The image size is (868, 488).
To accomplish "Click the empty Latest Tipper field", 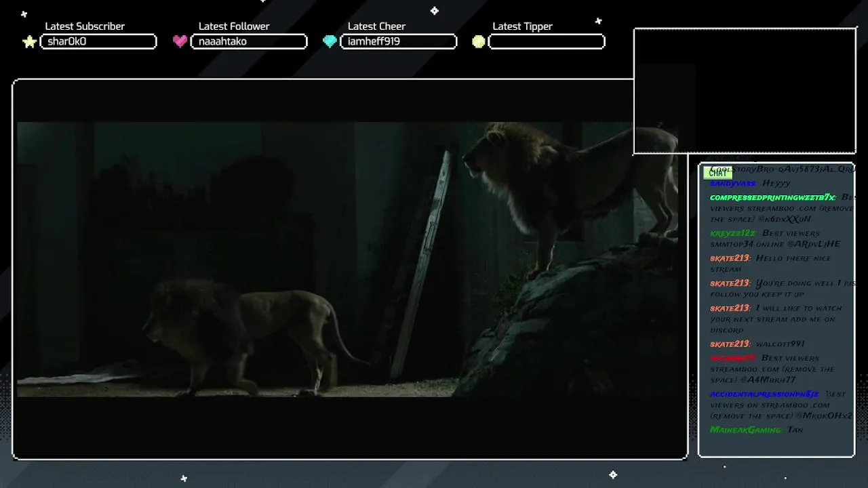I will 547,42.
